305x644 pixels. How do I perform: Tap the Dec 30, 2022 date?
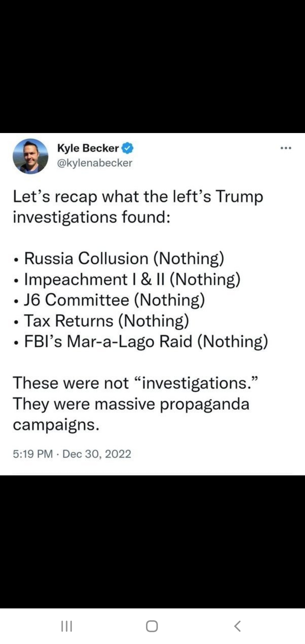click(97, 454)
